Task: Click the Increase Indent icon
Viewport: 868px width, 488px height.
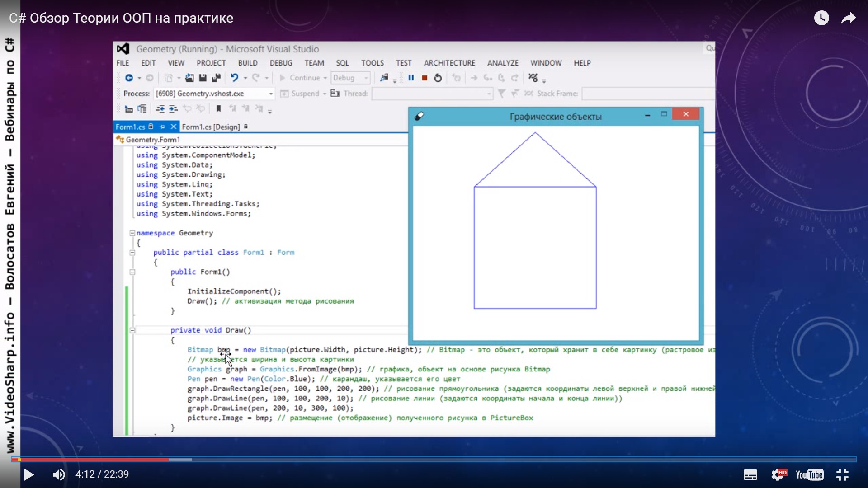Action: 173,109
